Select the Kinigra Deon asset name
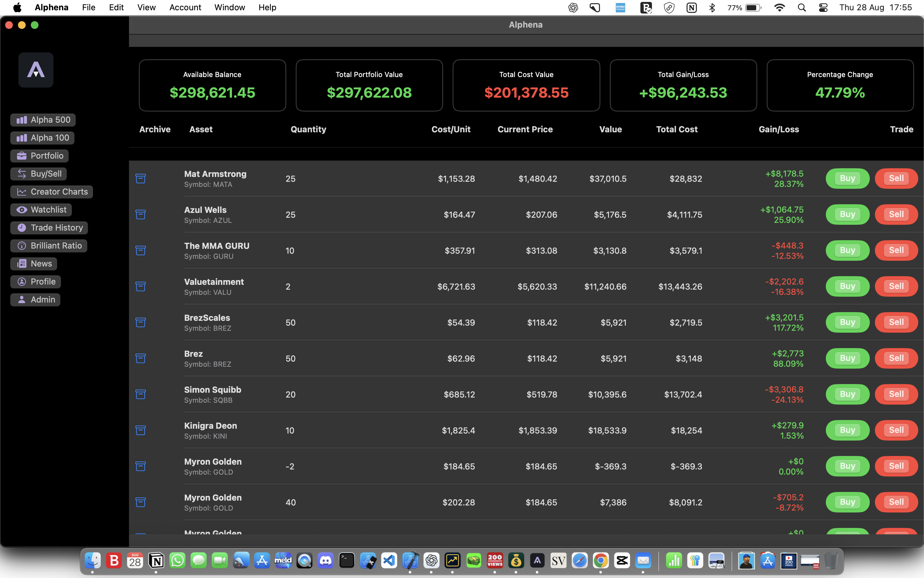 click(210, 425)
